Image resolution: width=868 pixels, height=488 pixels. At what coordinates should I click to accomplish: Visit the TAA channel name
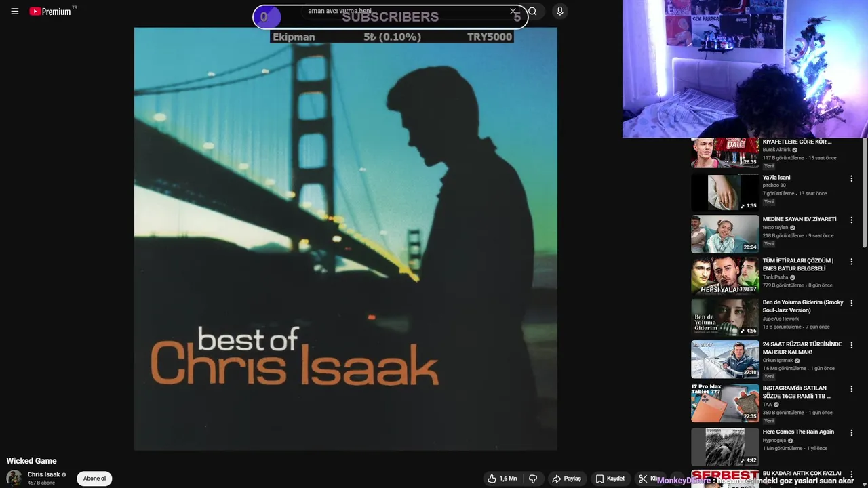pos(767,405)
